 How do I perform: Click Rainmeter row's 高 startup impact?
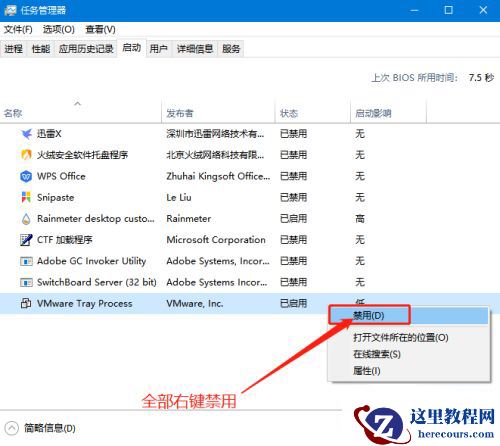[360, 219]
